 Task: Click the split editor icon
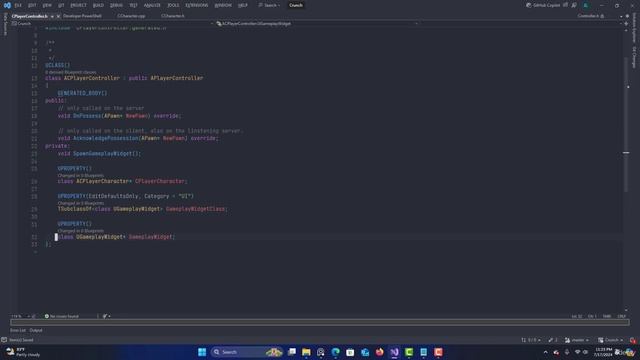coord(626,24)
